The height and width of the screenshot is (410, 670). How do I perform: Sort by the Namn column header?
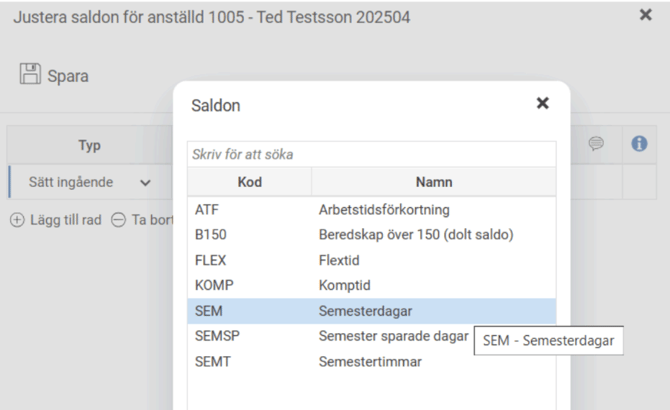[x=434, y=182]
